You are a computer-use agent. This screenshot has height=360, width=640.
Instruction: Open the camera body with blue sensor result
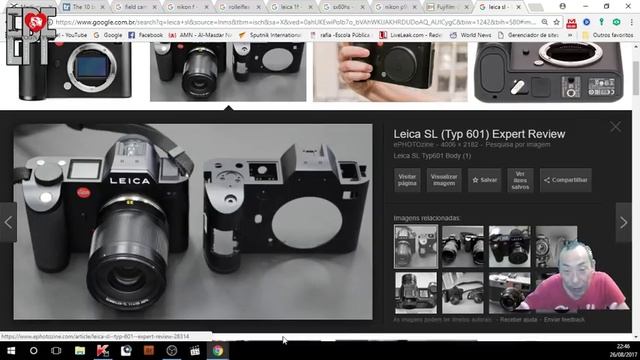75,71
